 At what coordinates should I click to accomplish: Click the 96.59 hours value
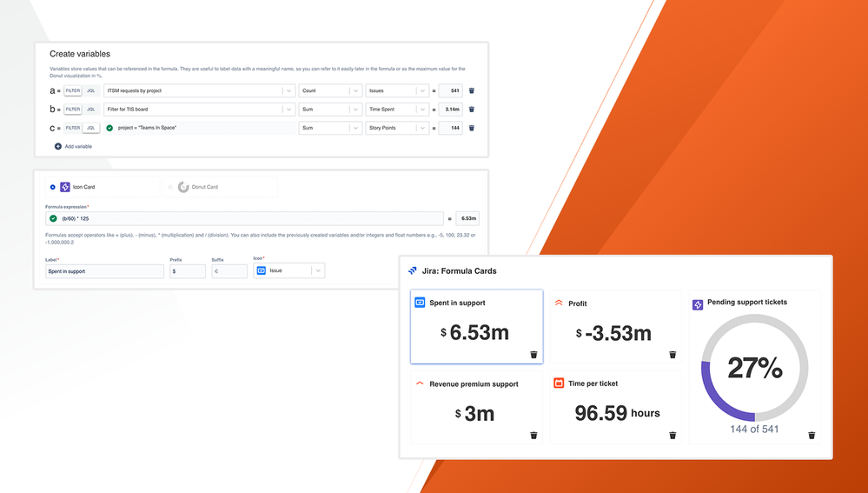(x=617, y=413)
